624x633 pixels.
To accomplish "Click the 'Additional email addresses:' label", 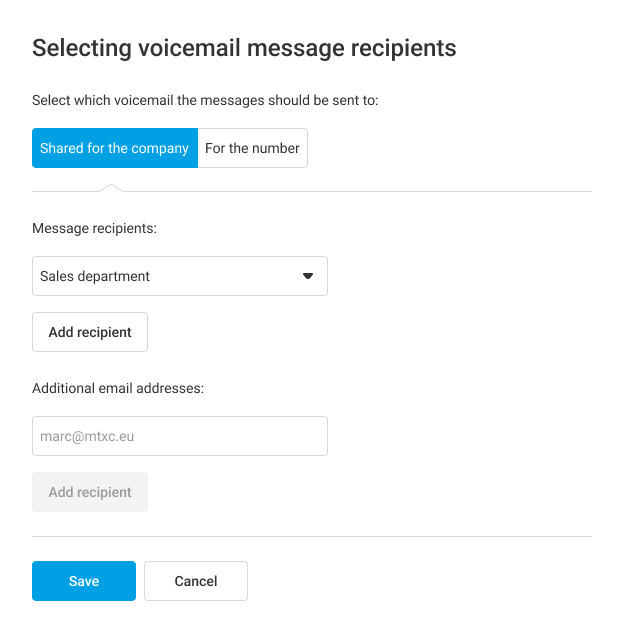I will click(118, 388).
